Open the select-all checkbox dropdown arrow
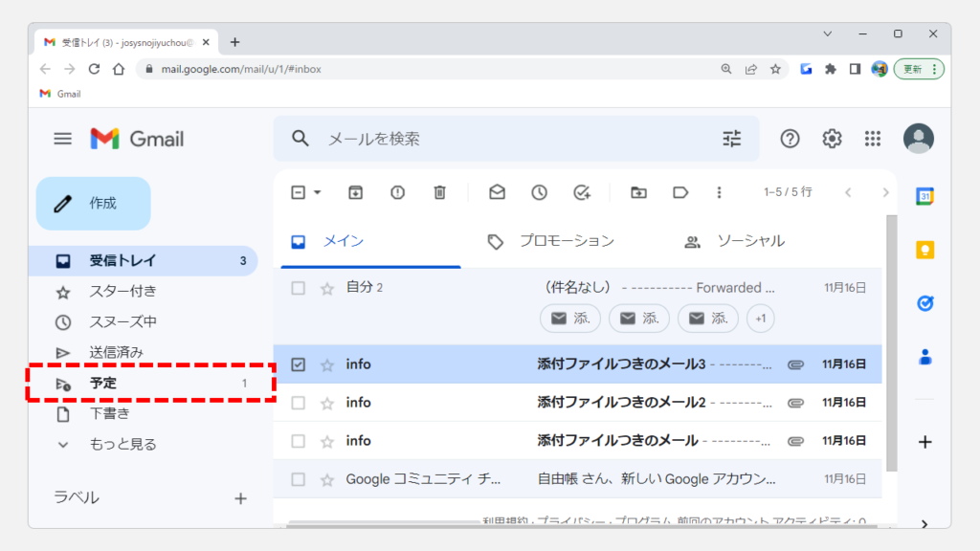980x551 pixels. click(x=318, y=192)
